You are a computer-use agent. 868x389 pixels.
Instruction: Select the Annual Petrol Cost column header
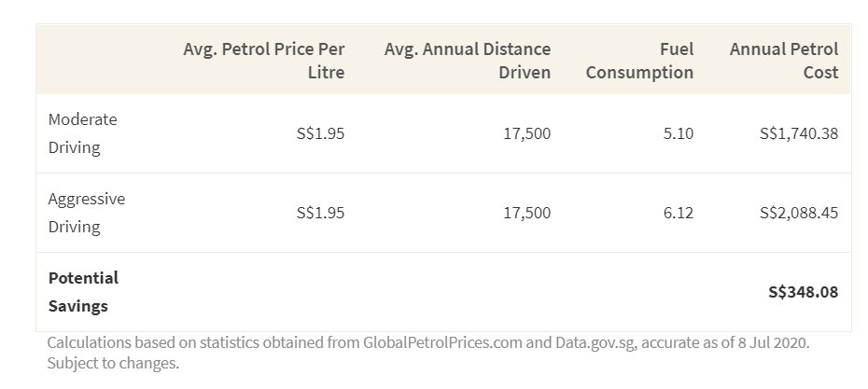pos(784,61)
